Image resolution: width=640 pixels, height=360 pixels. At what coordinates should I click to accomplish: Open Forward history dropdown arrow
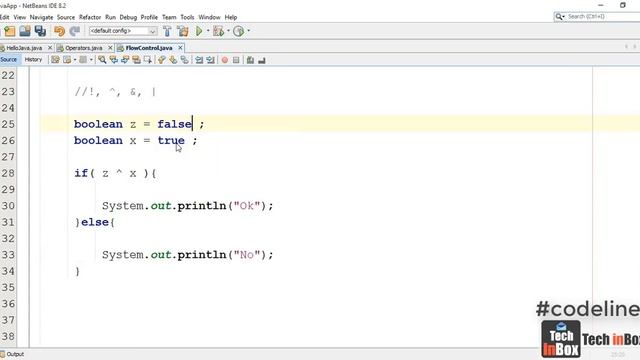tap(91, 60)
